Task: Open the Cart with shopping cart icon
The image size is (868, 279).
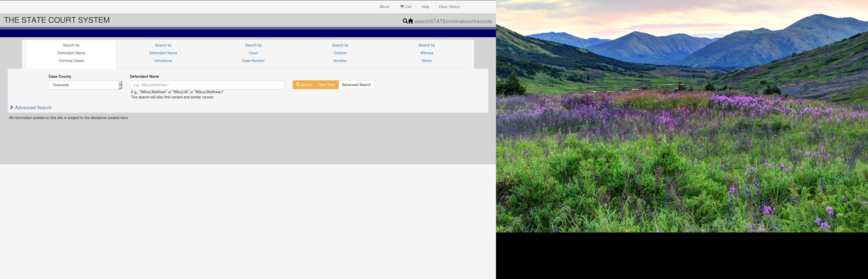Action: pyautogui.click(x=406, y=7)
